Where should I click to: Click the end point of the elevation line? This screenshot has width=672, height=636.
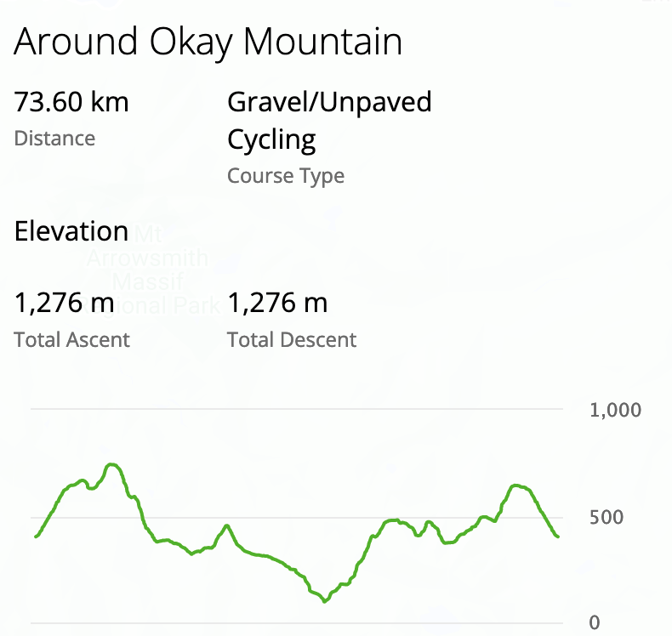point(558,537)
